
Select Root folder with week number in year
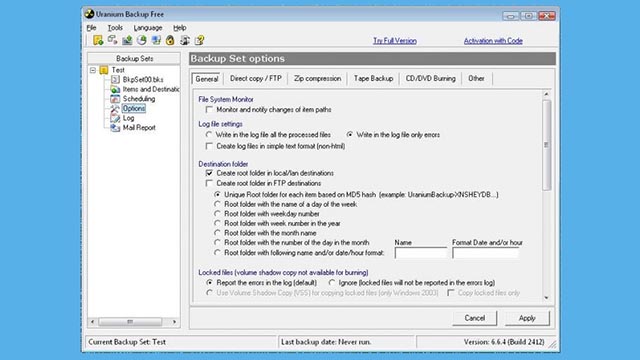[x=218, y=223]
